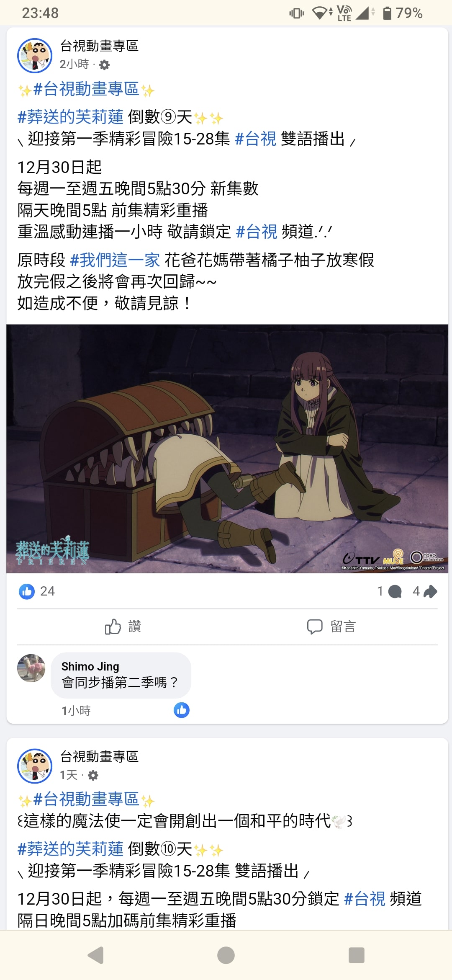Tap the thumbs-up 讚 button

coord(123,627)
